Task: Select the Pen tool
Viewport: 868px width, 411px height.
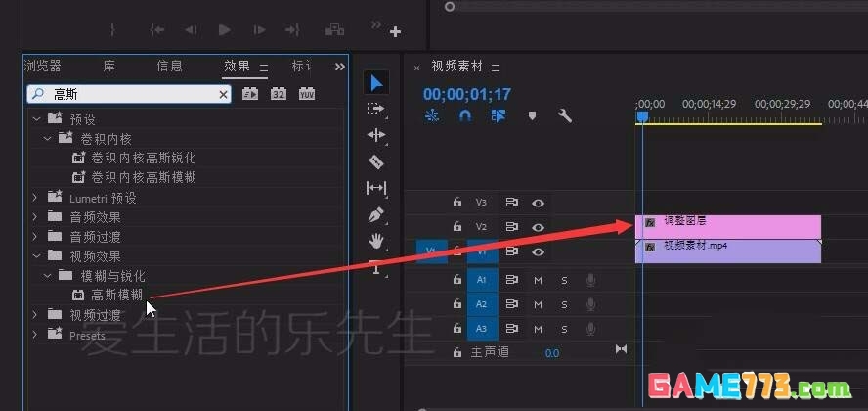Action: click(x=376, y=215)
